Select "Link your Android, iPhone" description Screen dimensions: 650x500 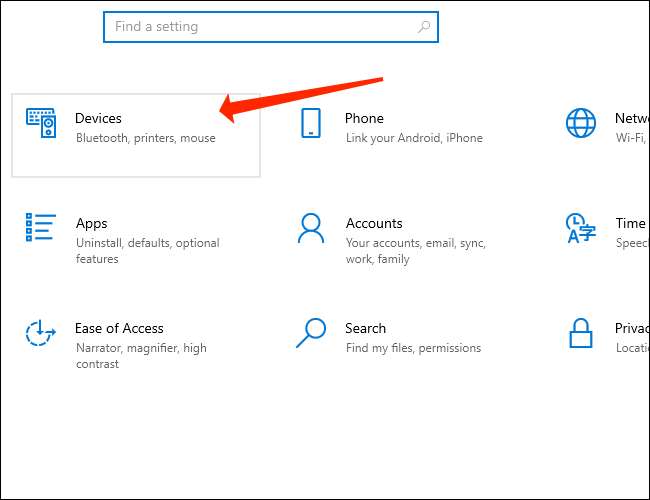point(414,138)
